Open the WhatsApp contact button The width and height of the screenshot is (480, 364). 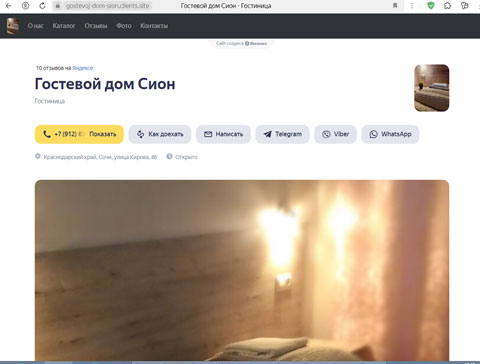pos(390,134)
